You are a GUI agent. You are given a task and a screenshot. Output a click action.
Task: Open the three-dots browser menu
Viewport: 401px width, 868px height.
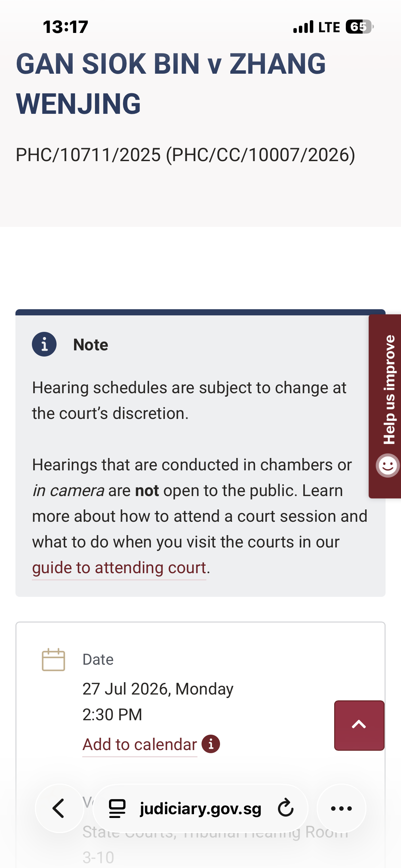click(341, 808)
